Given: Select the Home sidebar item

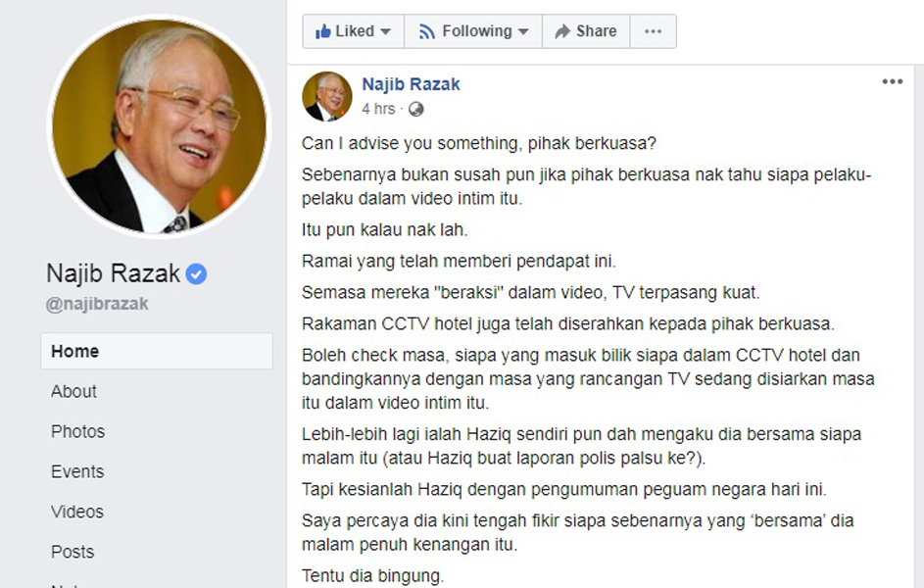Looking at the screenshot, I should [x=157, y=351].
